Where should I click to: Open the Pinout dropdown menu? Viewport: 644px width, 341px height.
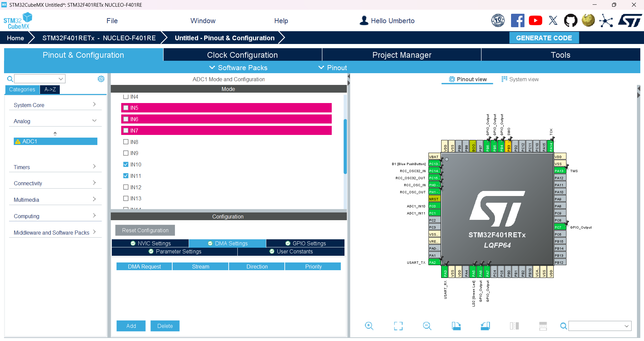[333, 68]
